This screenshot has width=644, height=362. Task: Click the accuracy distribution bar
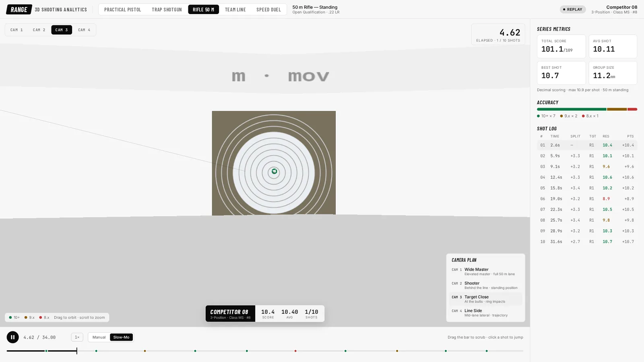click(587, 109)
